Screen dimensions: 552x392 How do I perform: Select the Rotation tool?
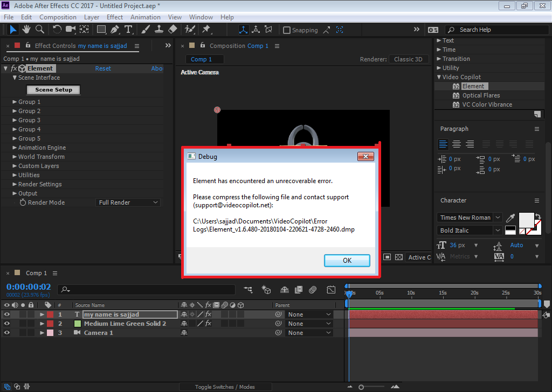point(57,30)
